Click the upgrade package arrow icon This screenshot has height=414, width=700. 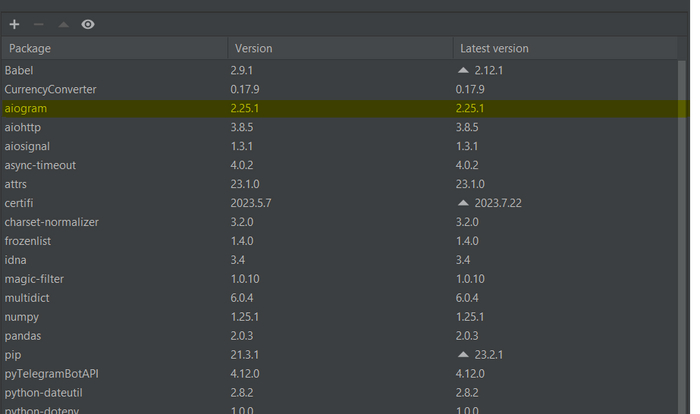pos(63,24)
